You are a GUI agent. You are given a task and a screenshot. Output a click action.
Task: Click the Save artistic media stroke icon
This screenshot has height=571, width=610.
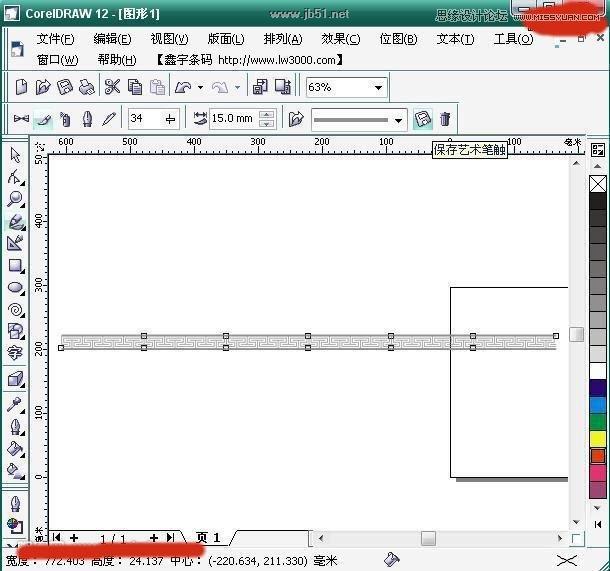tap(422, 119)
